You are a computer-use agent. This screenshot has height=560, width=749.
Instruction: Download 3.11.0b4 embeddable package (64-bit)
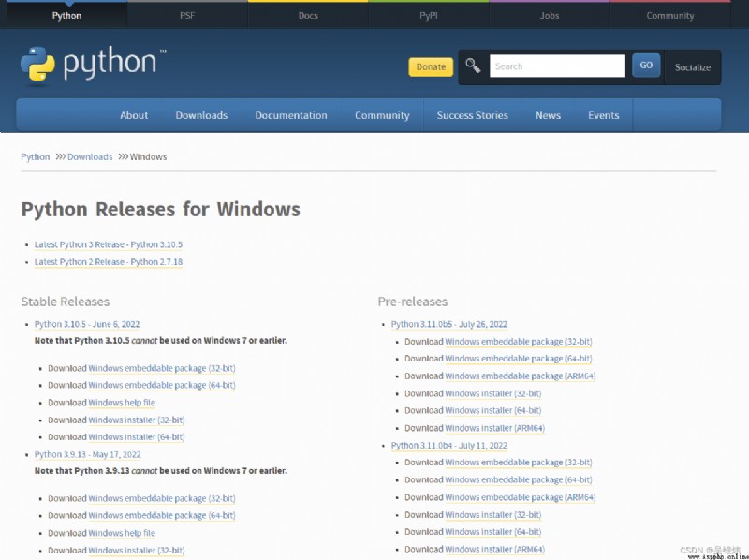tap(519, 479)
